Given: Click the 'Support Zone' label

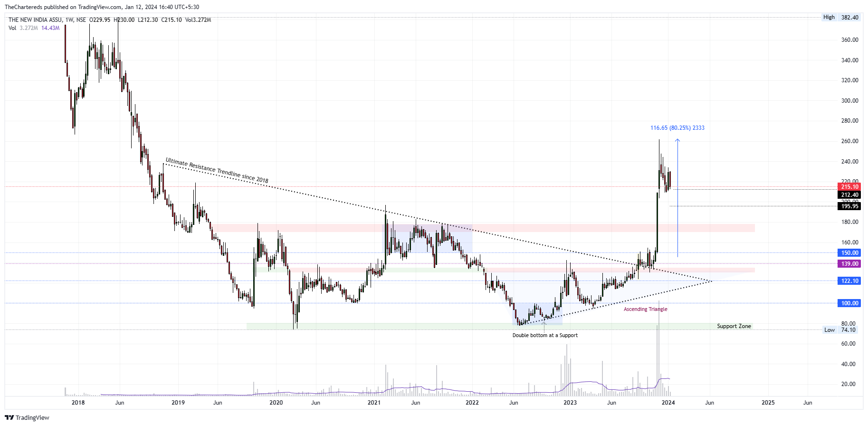Looking at the screenshot, I should point(734,326).
